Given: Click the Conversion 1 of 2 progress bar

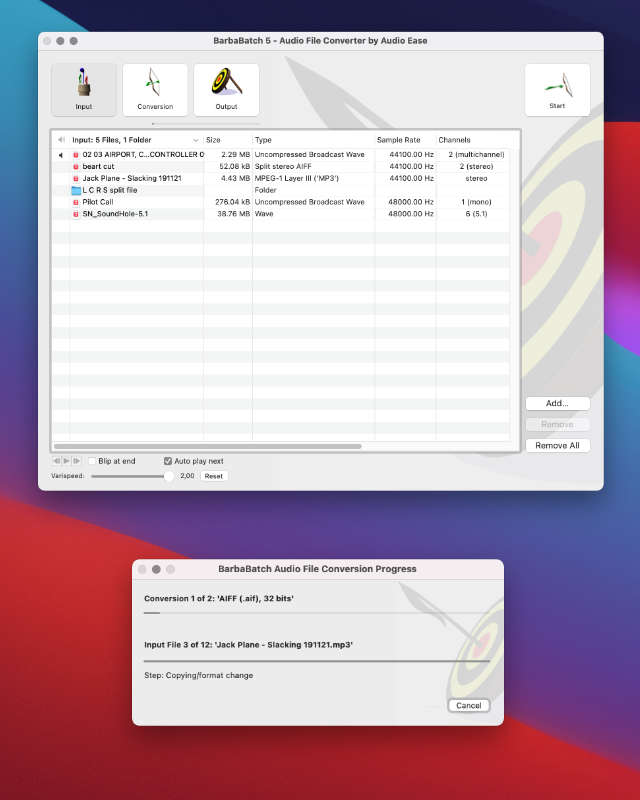Looking at the screenshot, I should [x=317, y=613].
